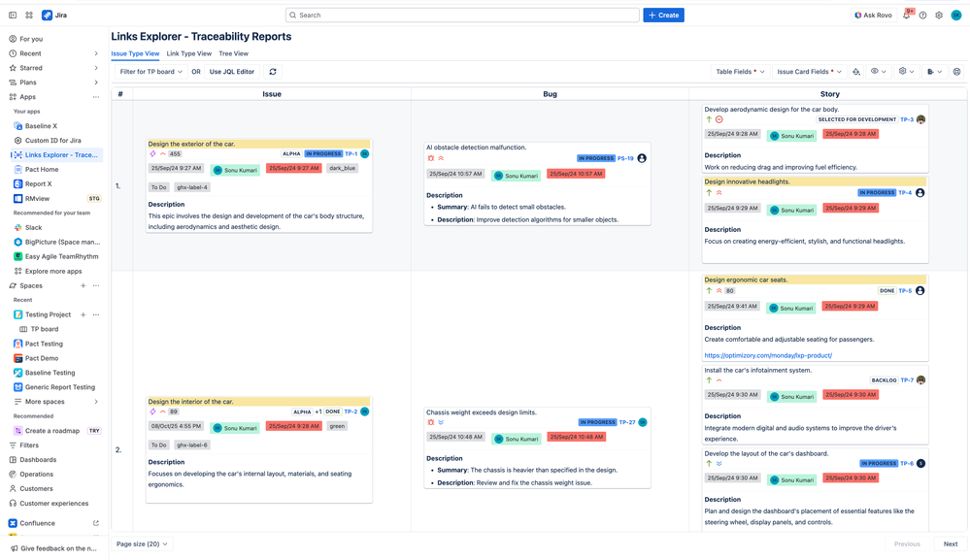Viewport: 970px width, 560px height.
Task: Click Give feedback on the new navigation
Action: tap(54, 548)
